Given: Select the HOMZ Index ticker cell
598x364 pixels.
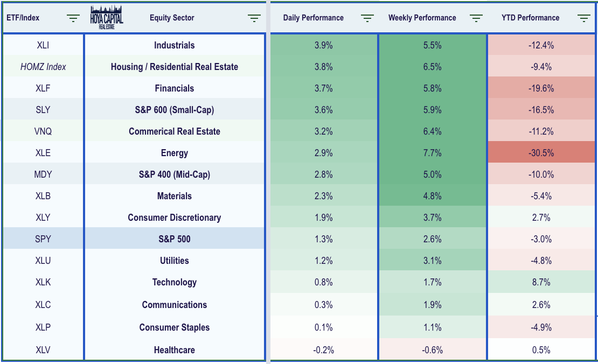Looking at the screenshot, I should tap(43, 67).
